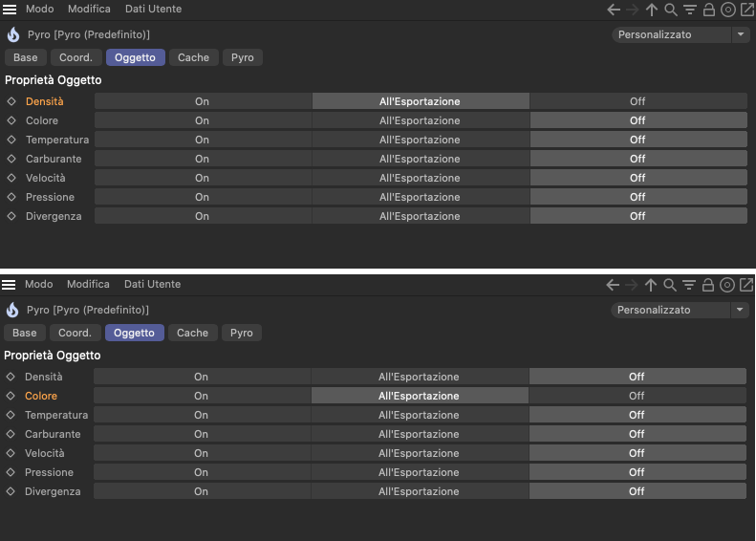Viewport: 756px width, 541px height.
Task: Set Divergenza to All'Esportazione in upper panel
Action: tap(420, 216)
